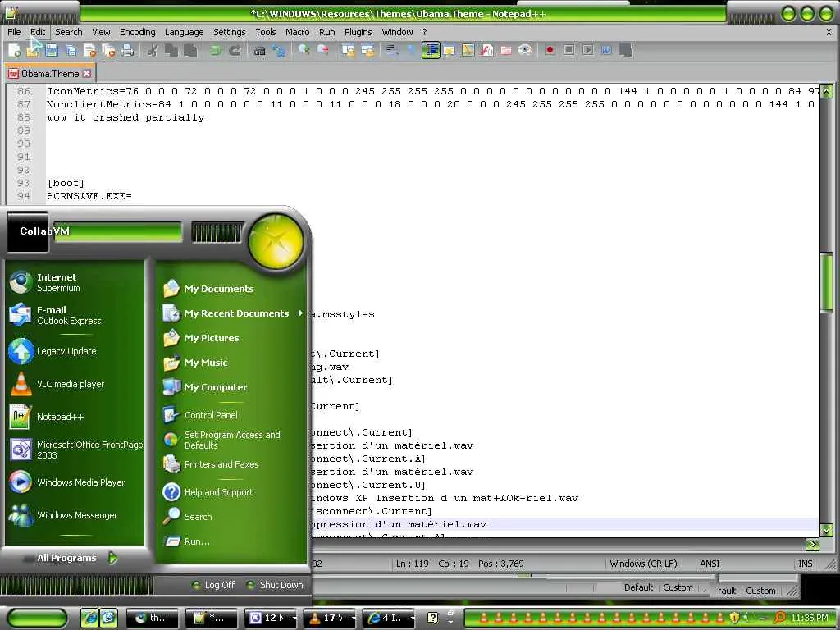
Task: Cut selection using scissors icon
Action: [153, 50]
